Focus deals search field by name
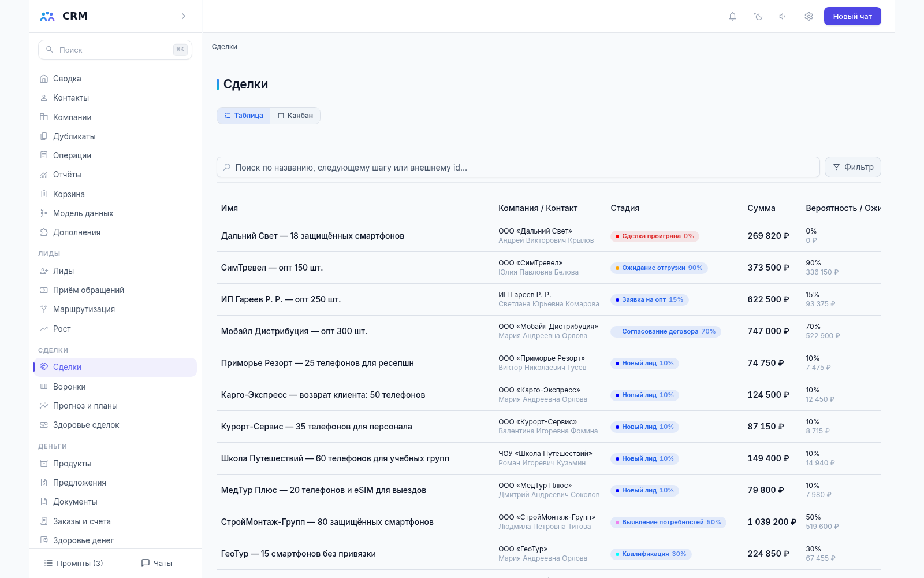The image size is (924, 578). (518, 167)
